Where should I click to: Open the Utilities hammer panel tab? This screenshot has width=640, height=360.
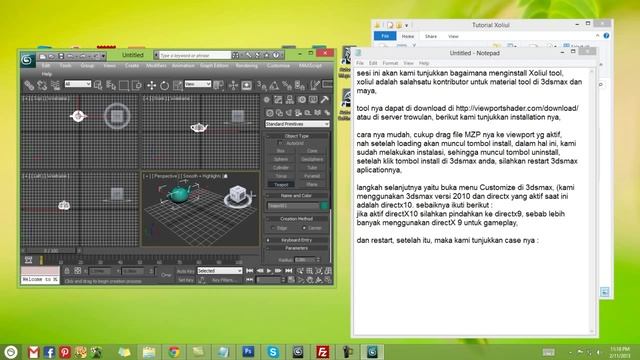[x=324, y=100]
